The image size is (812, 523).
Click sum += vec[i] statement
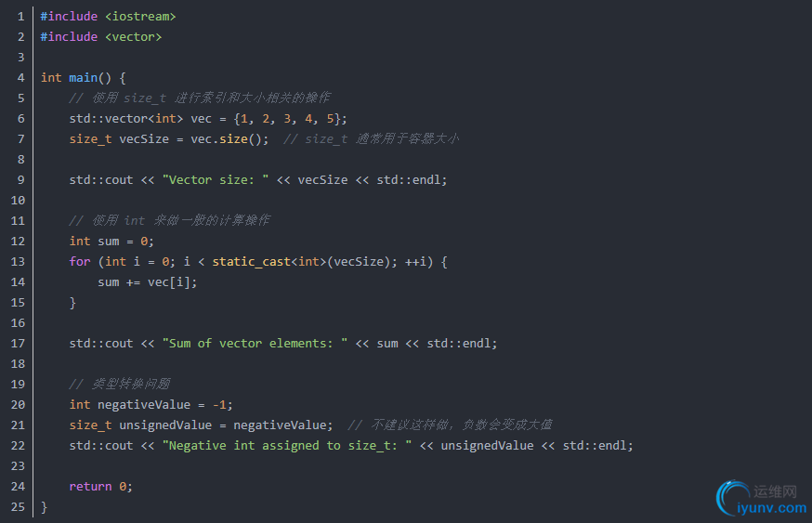click(148, 282)
